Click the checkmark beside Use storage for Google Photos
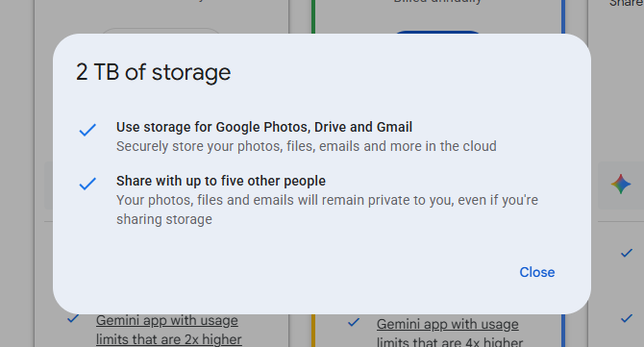 87,130
